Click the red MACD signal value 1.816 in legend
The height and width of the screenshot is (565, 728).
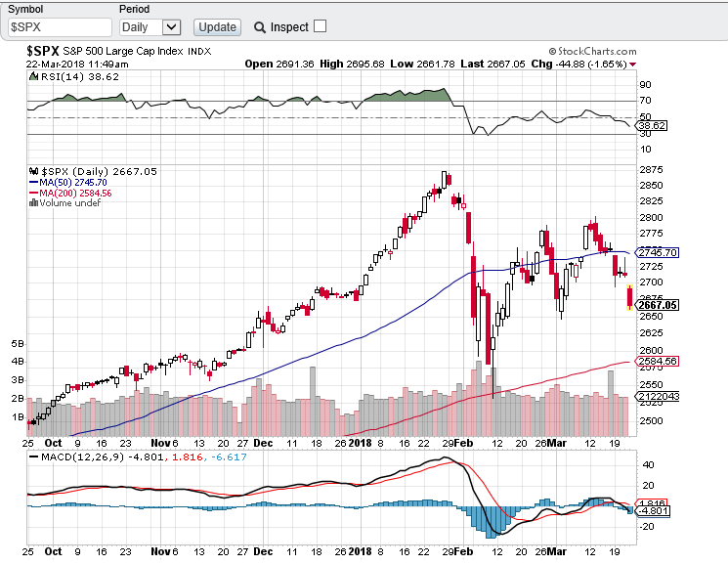(x=188, y=457)
